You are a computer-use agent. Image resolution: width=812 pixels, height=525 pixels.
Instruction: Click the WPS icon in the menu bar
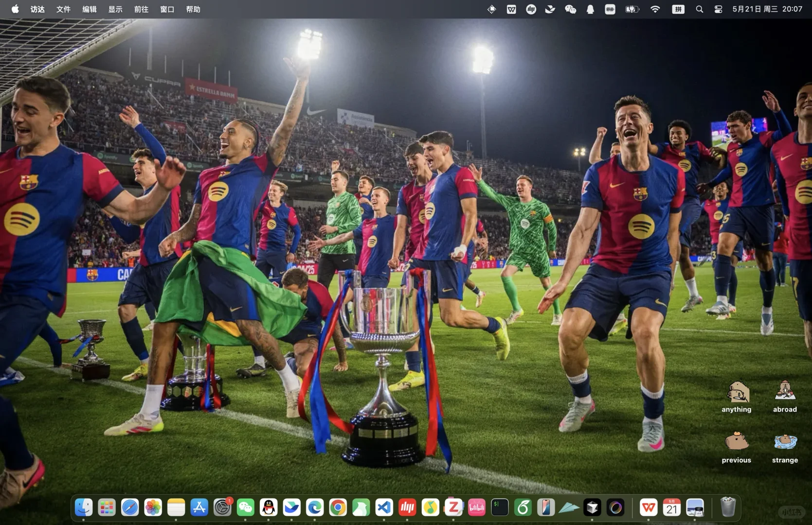(x=511, y=9)
